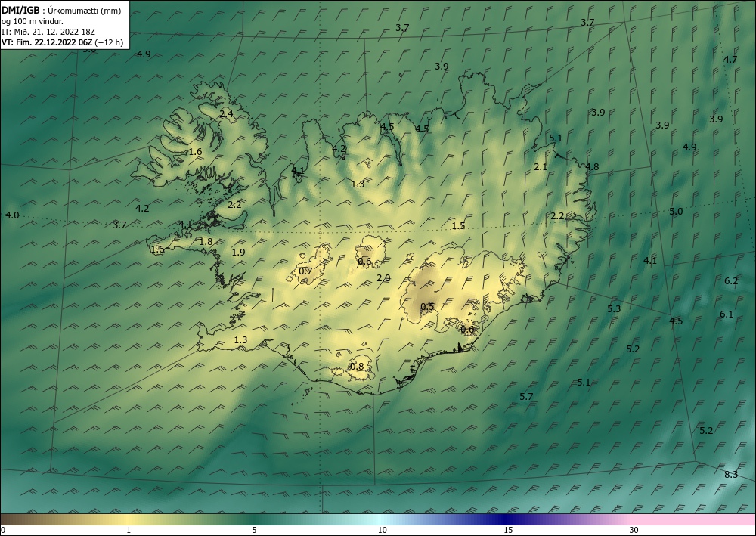Click the '15' label of the color scale
756x536 pixels.
(x=508, y=530)
